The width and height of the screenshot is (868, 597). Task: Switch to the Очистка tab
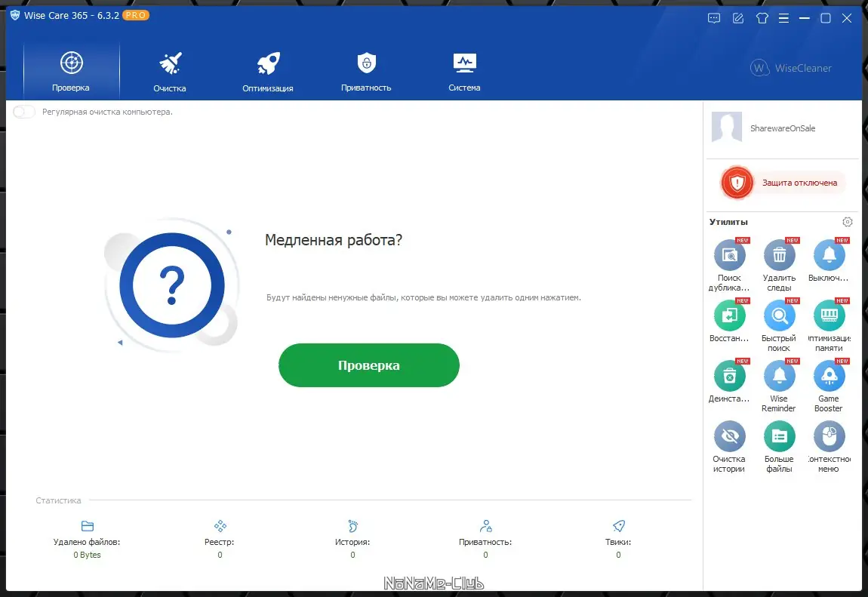169,70
